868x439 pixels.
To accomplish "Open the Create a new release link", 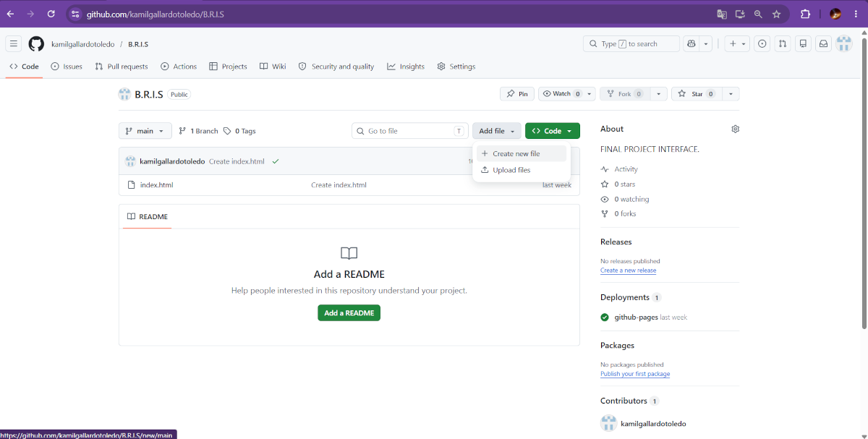I will tap(628, 270).
